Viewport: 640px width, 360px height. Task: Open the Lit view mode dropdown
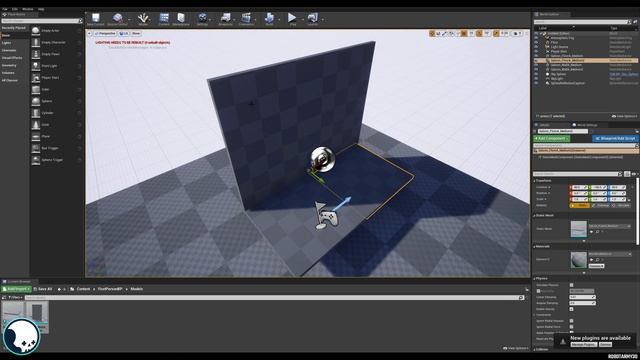[x=124, y=33]
